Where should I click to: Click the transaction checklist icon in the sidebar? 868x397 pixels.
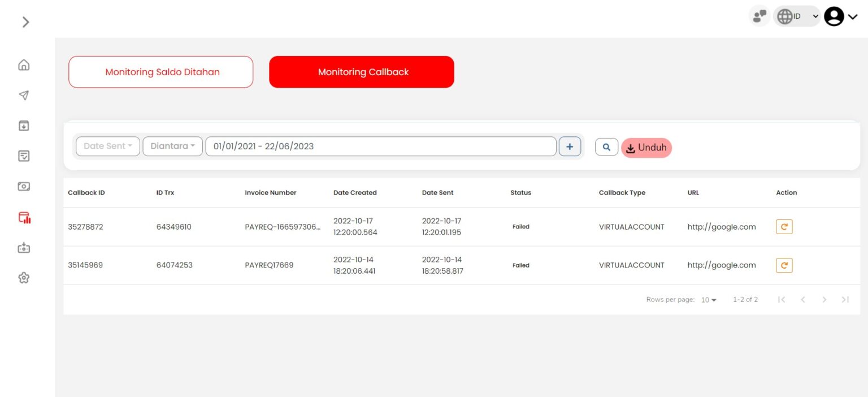pos(24,156)
